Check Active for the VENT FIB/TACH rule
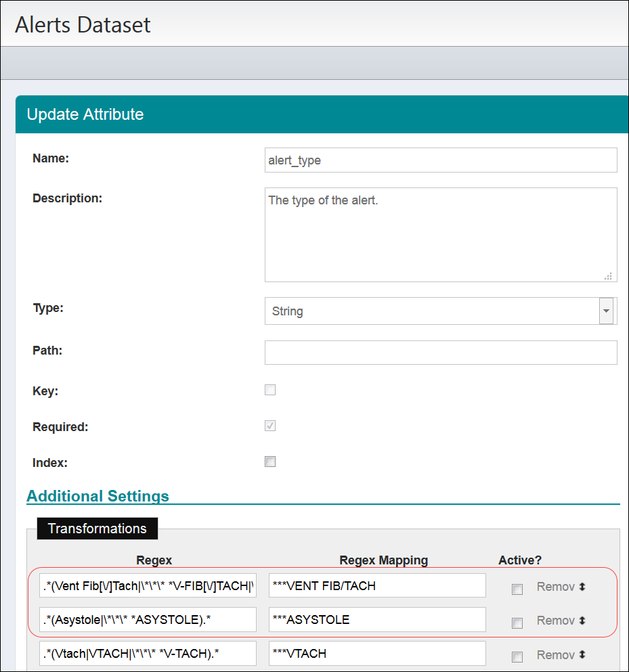The height and width of the screenshot is (672, 629). (517, 589)
